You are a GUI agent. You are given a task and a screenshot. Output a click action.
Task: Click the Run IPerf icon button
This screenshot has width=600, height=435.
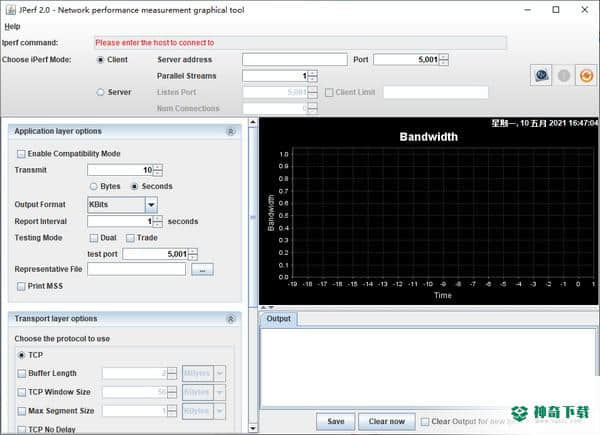click(541, 75)
